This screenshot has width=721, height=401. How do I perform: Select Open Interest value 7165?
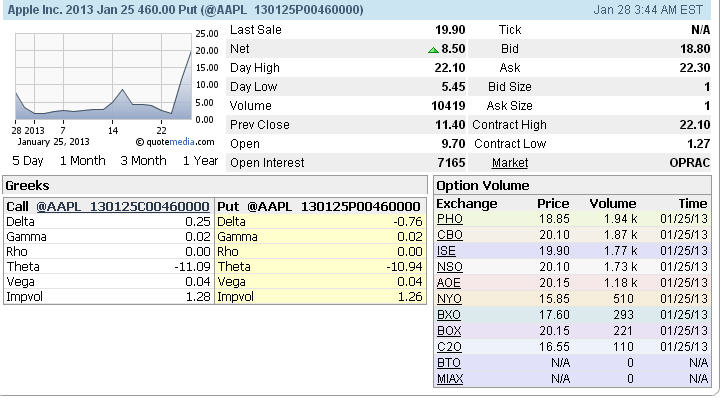452,163
